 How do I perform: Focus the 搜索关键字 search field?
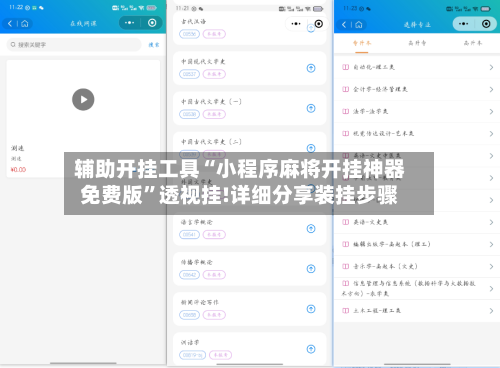(74, 45)
